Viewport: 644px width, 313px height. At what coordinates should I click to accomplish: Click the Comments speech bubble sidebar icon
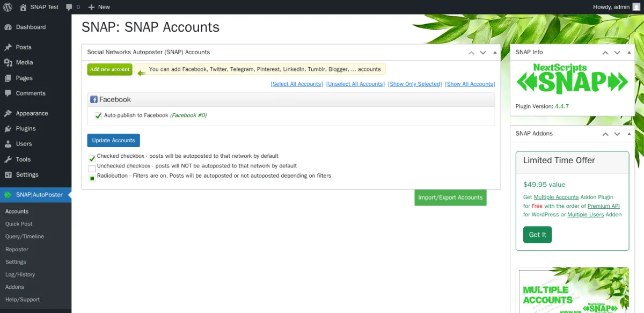[8, 93]
